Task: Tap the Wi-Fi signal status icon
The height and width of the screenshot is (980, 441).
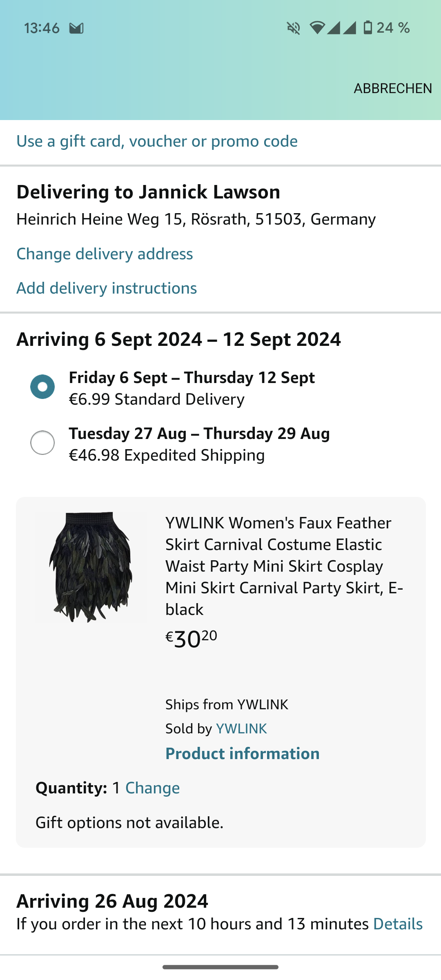Action: coord(317,28)
